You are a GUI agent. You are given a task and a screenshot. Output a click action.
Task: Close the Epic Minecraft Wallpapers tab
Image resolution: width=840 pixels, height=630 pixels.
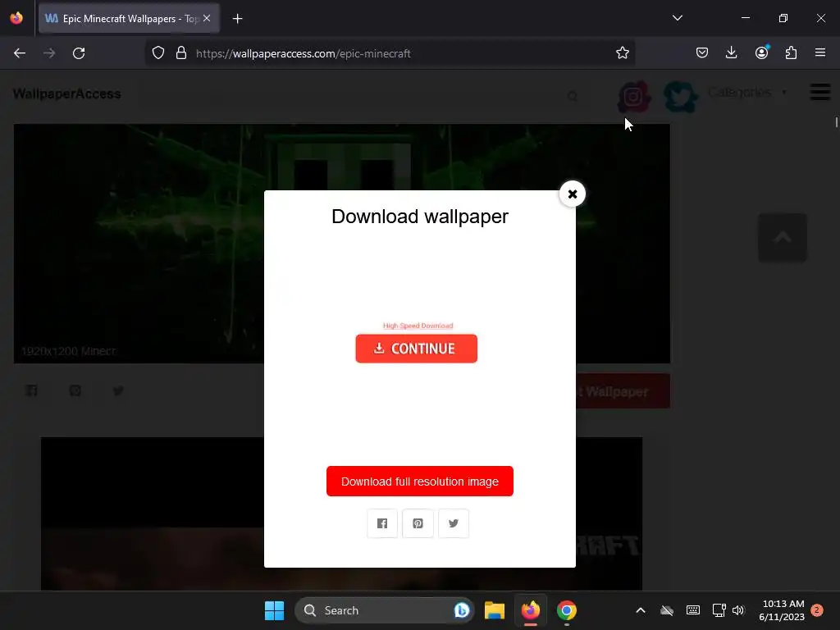click(207, 18)
